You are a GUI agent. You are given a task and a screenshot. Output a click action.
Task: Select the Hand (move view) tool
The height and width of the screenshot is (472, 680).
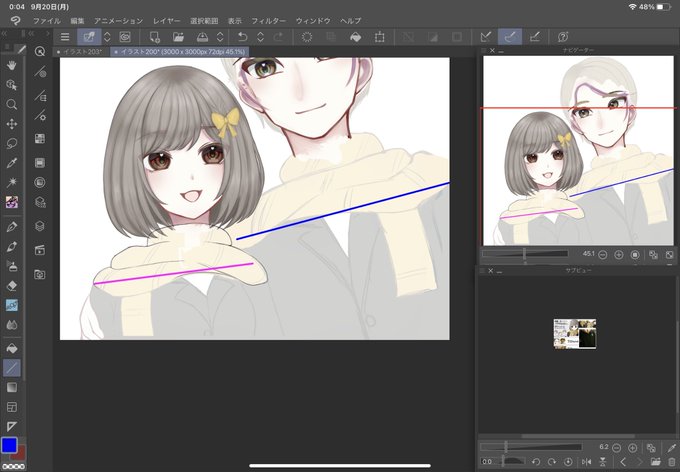[12, 66]
